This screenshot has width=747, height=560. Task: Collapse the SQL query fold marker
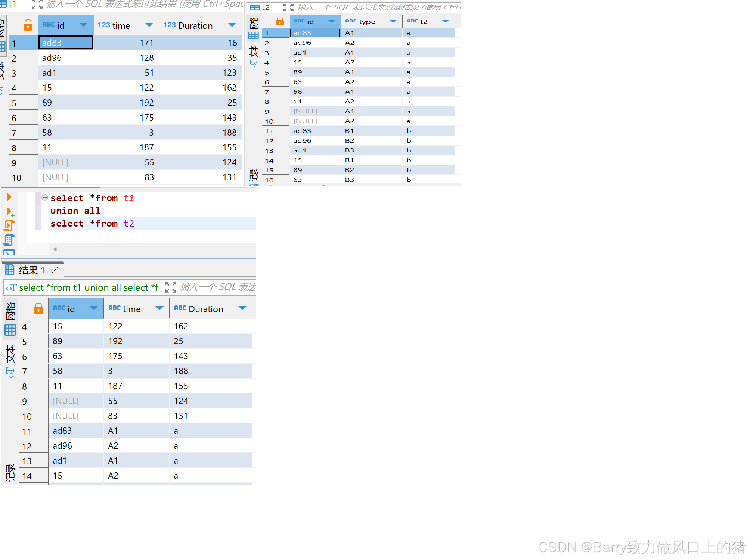pyautogui.click(x=45, y=198)
